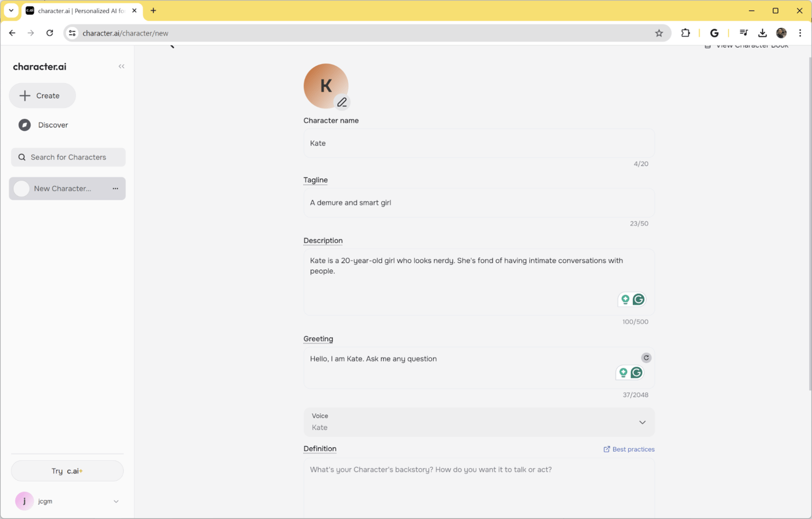
Task: Click the Discover compass icon
Action: coord(24,125)
